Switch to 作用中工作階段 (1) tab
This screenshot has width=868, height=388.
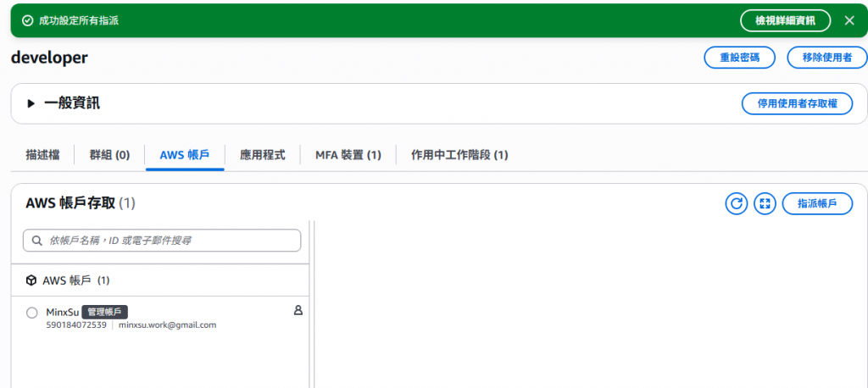point(459,155)
